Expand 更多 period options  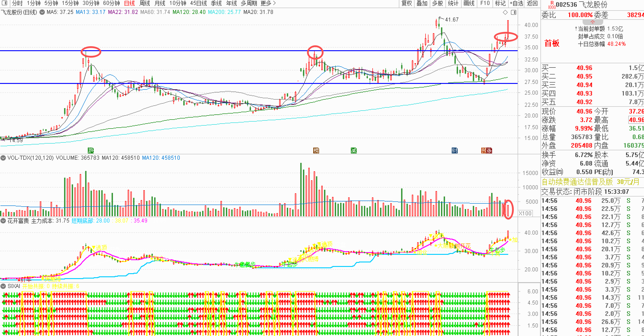tap(268, 3)
